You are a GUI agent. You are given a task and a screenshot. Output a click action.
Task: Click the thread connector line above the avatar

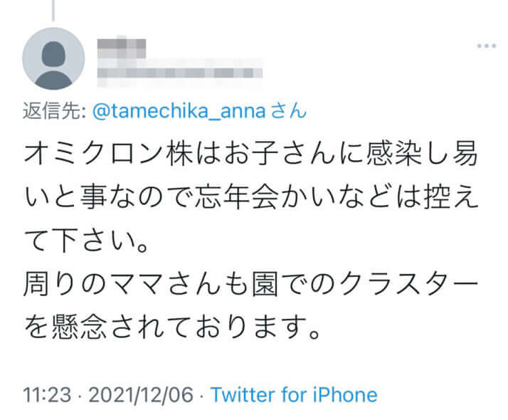[x=53, y=7]
